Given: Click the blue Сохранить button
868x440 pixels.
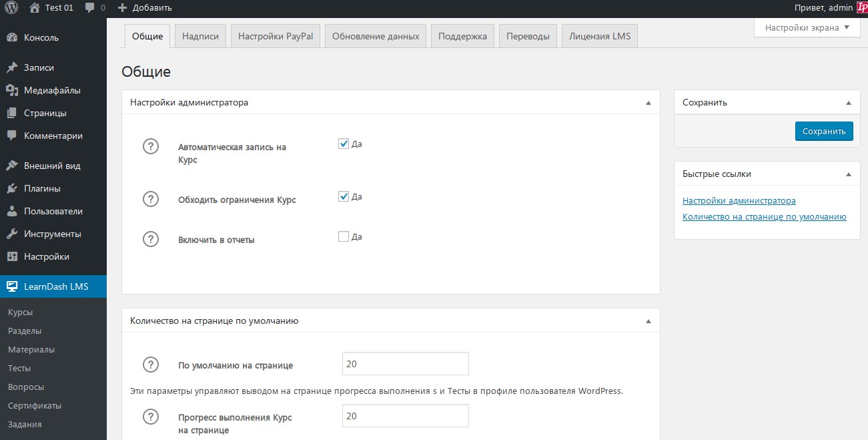Looking at the screenshot, I should coord(824,131).
